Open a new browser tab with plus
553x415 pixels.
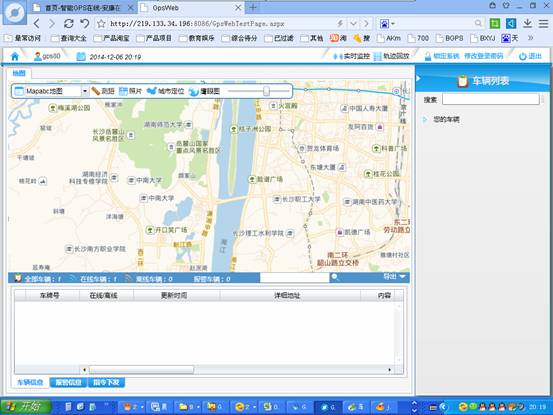click(x=253, y=7)
